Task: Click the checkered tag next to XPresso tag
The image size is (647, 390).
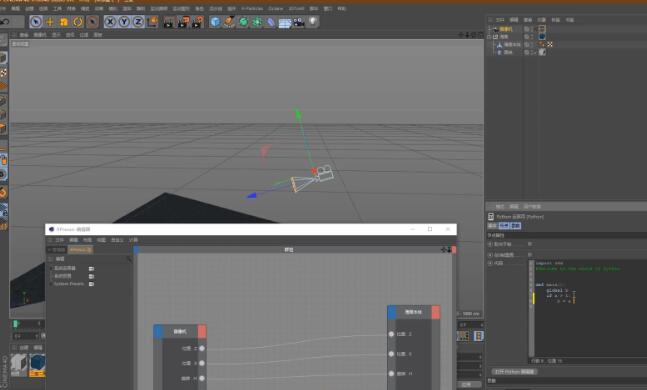Action: pyautogui.click(x=550, y=45)
